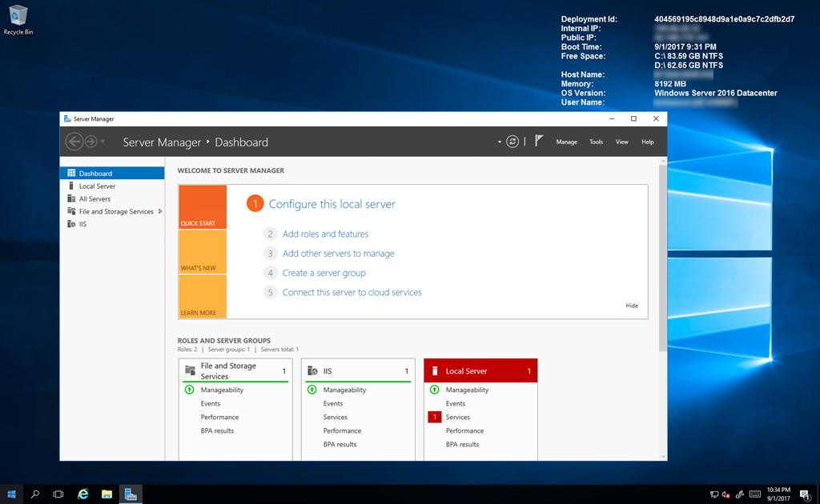Open Events under IIS tile
Image resolution: width=820 pixels, height=504 pixels.
click(x=332, y=404)
